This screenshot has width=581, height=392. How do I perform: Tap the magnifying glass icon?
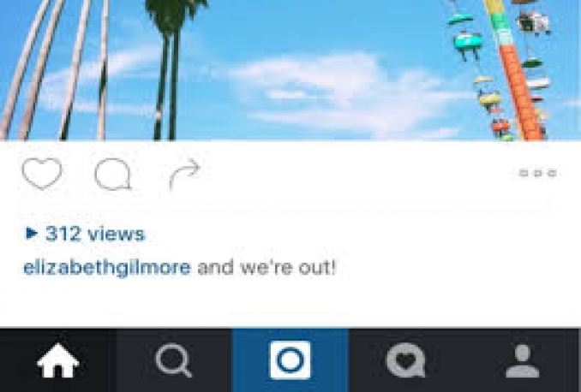(174, 360)
